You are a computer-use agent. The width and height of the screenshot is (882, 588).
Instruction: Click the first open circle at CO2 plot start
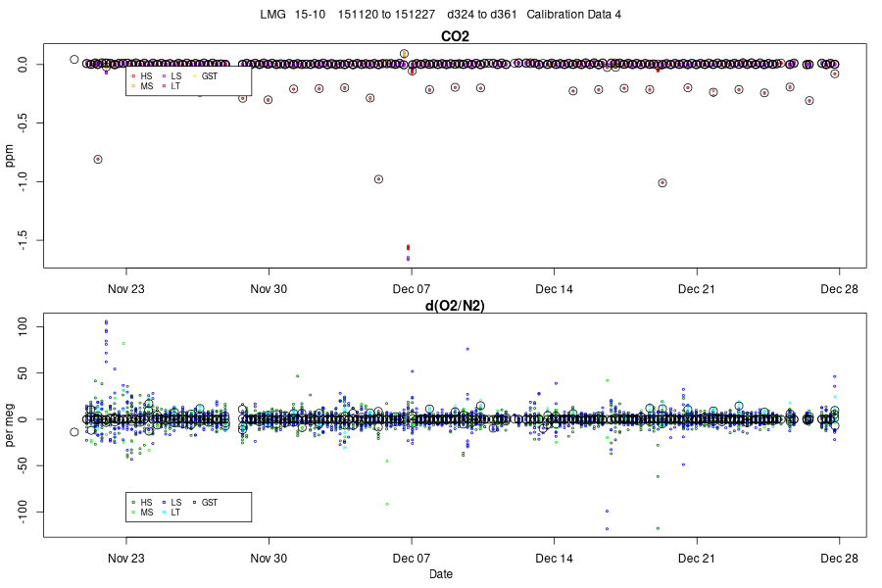[x=74, y=60]
